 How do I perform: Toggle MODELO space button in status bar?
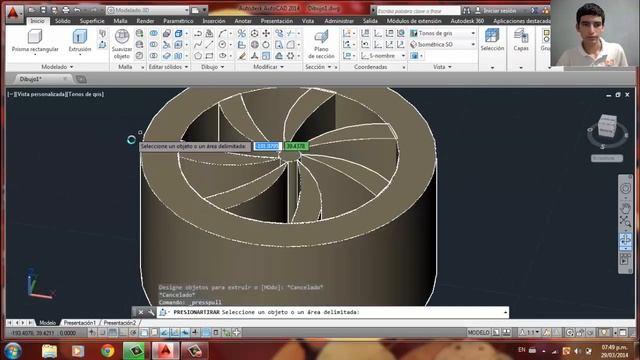coord(478,333)
